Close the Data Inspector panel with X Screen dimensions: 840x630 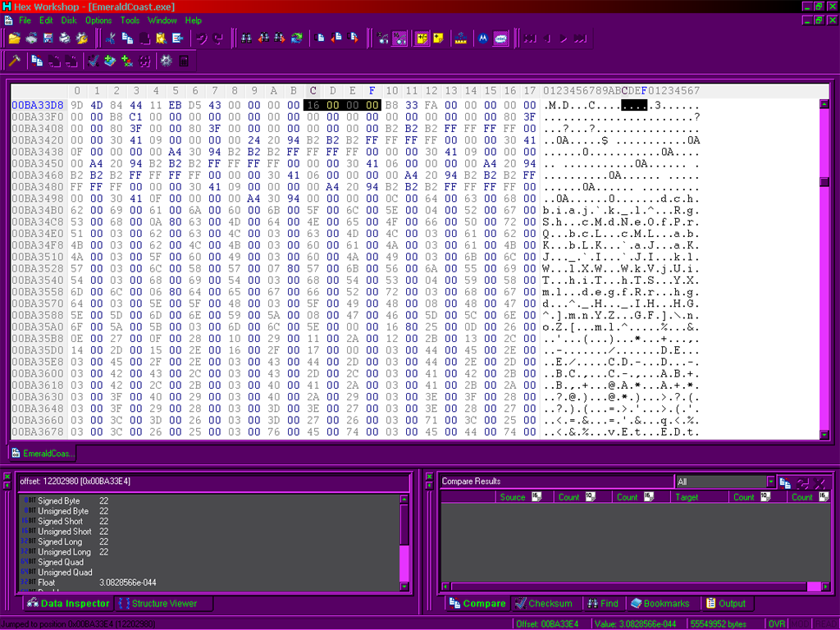tap(7, 477)
